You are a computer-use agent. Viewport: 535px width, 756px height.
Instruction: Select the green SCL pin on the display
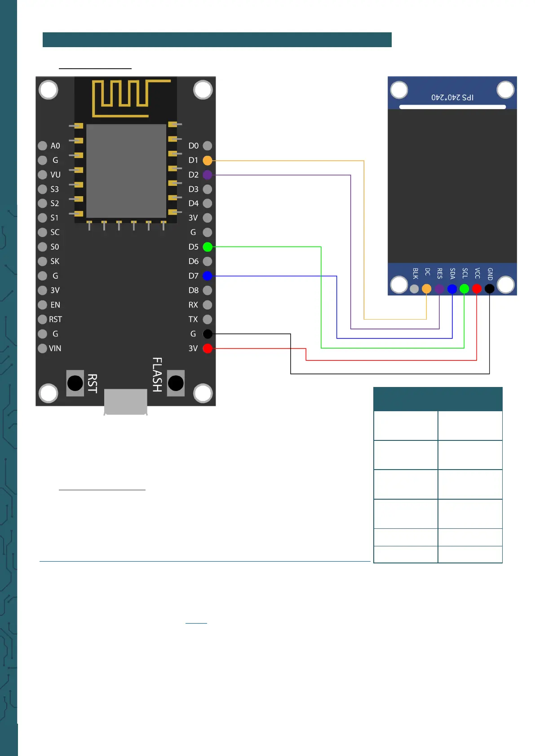point(464,289)
